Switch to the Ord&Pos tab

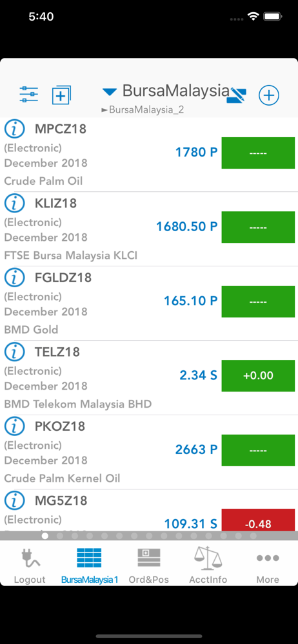(148, 565)
